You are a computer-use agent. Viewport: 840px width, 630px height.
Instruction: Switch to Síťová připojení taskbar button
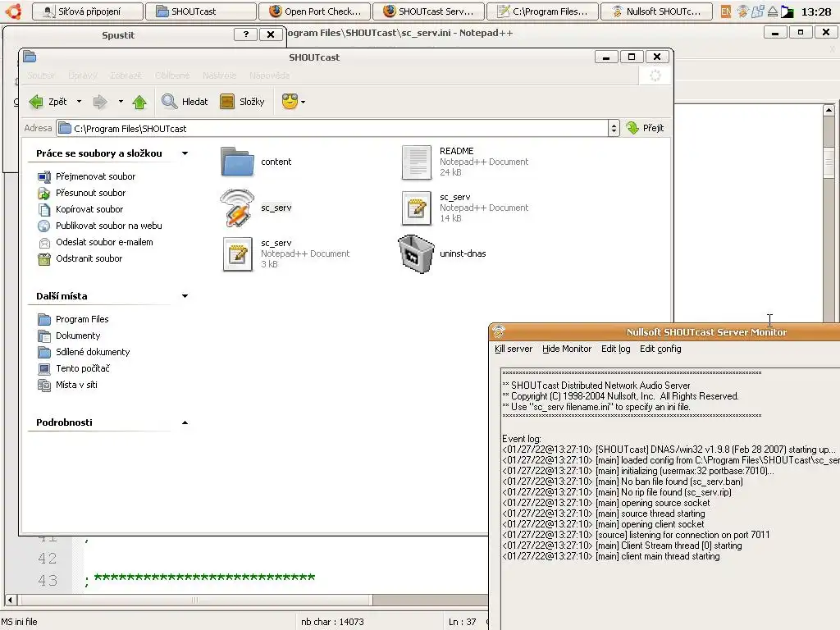87,11
